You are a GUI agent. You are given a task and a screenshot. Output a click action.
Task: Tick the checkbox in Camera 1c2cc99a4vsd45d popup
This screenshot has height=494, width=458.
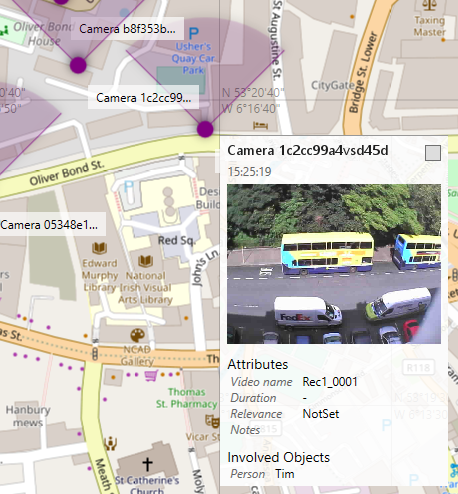pyautogui.click(x=433, y=153)
